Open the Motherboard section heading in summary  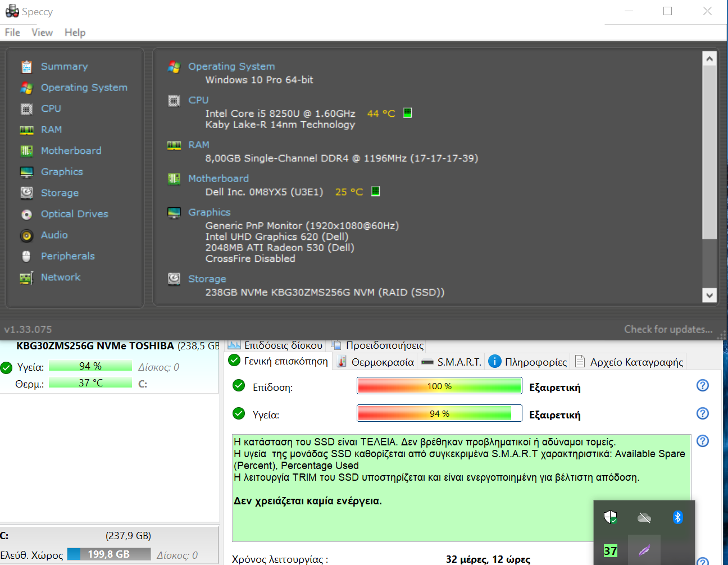[x=219, y=179]
